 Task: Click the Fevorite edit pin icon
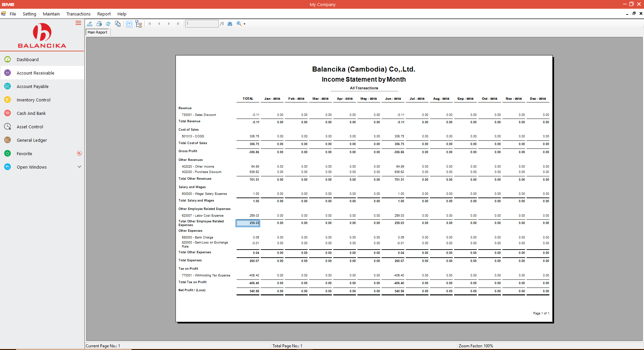[79, 154]
